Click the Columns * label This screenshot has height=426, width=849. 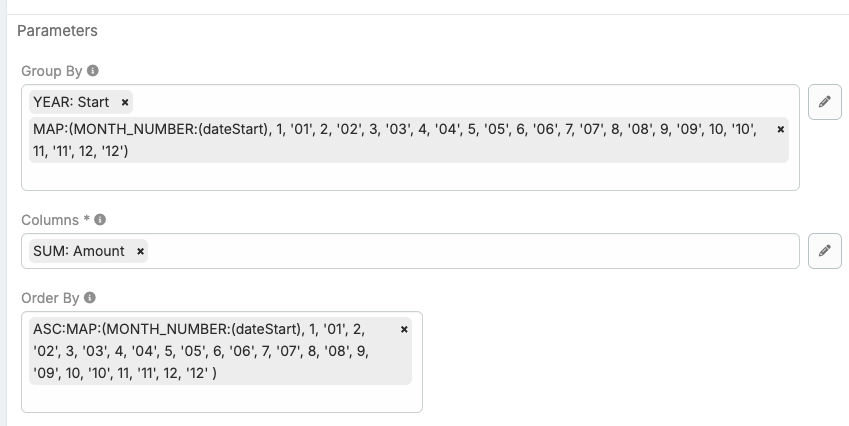tap(55, 220)
